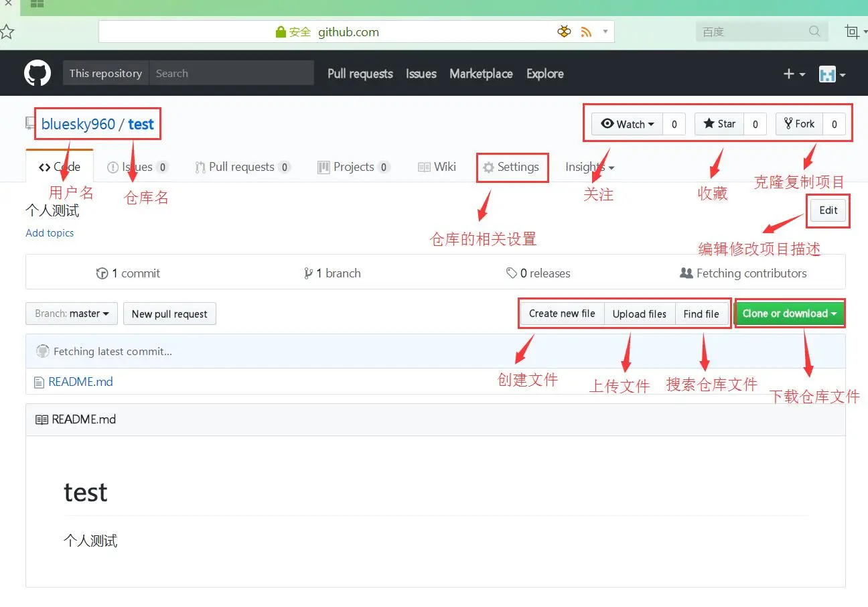
Task: Click the forks count next to Fork
Action: coord(834,124)
